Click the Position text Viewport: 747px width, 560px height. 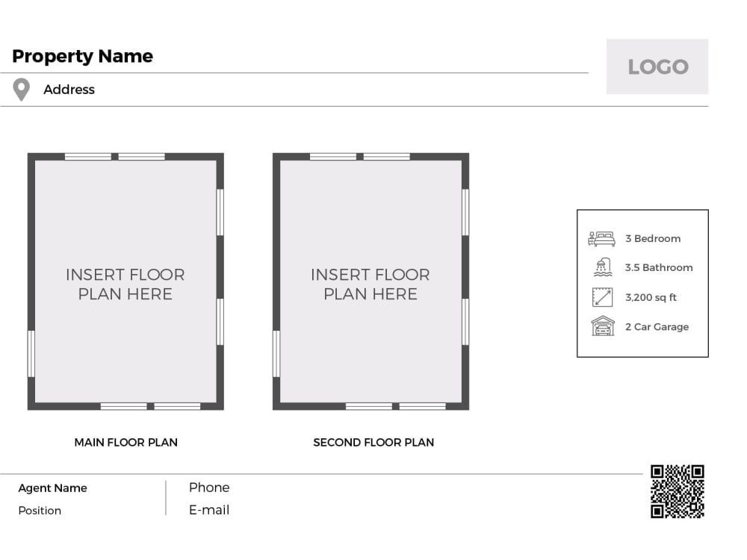pyautogui.click(x=40, y=511)
